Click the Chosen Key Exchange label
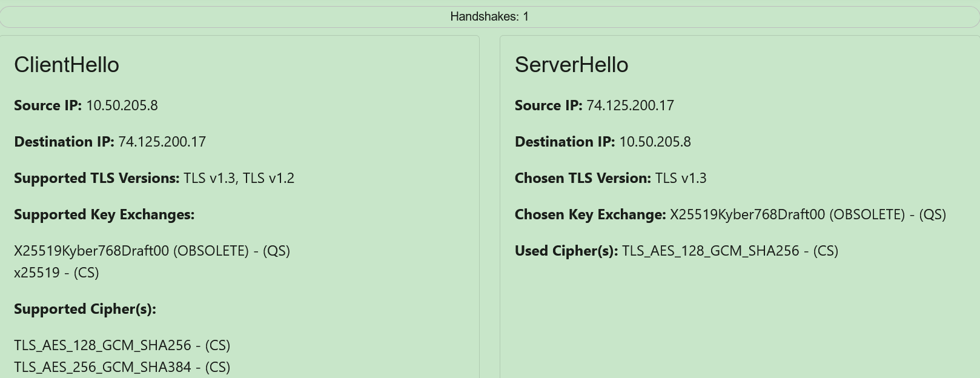The image size is (980, 378). point(590,214)
